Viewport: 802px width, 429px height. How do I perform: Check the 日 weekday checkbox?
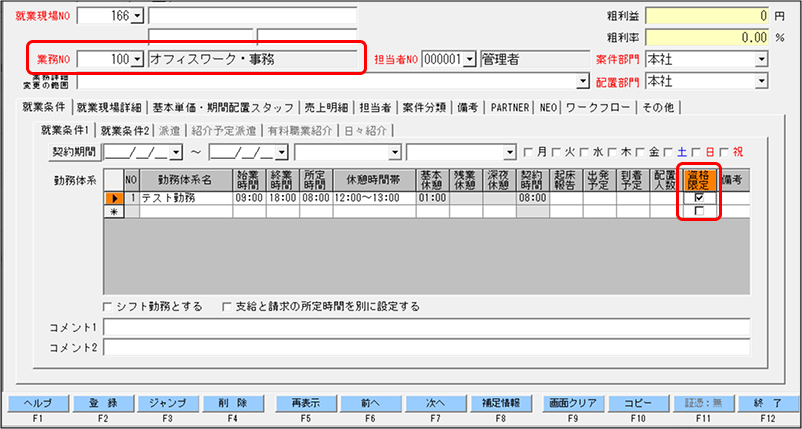pyautogui.click(x=696, y=152)
